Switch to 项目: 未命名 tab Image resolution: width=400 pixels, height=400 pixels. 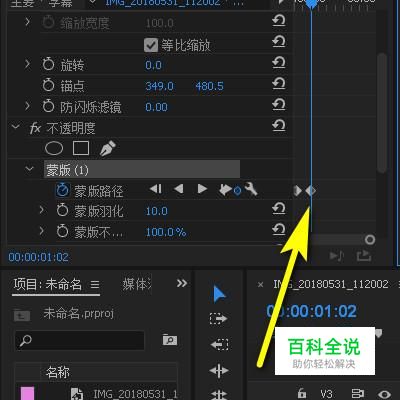pos(47,284)
